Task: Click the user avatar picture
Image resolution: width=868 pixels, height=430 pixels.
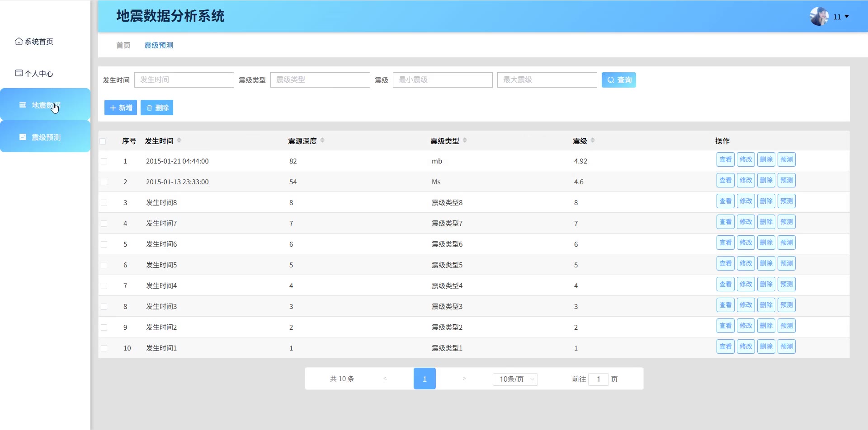Action: coord(819,17)
